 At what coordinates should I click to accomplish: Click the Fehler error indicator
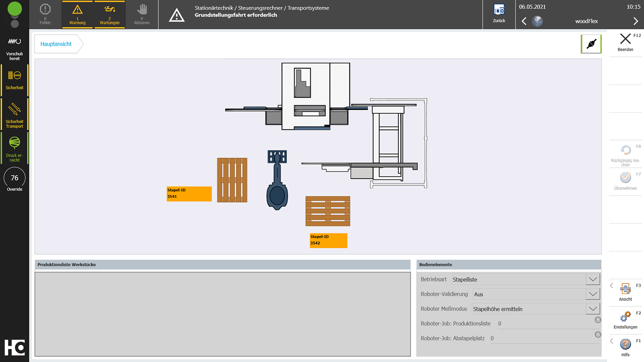[45, 14]
